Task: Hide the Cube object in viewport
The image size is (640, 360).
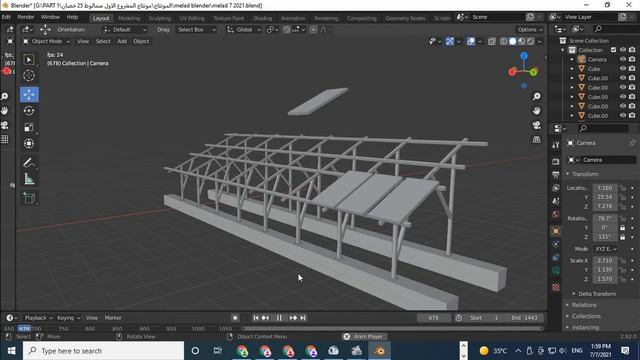Action: tap(623, 69)
